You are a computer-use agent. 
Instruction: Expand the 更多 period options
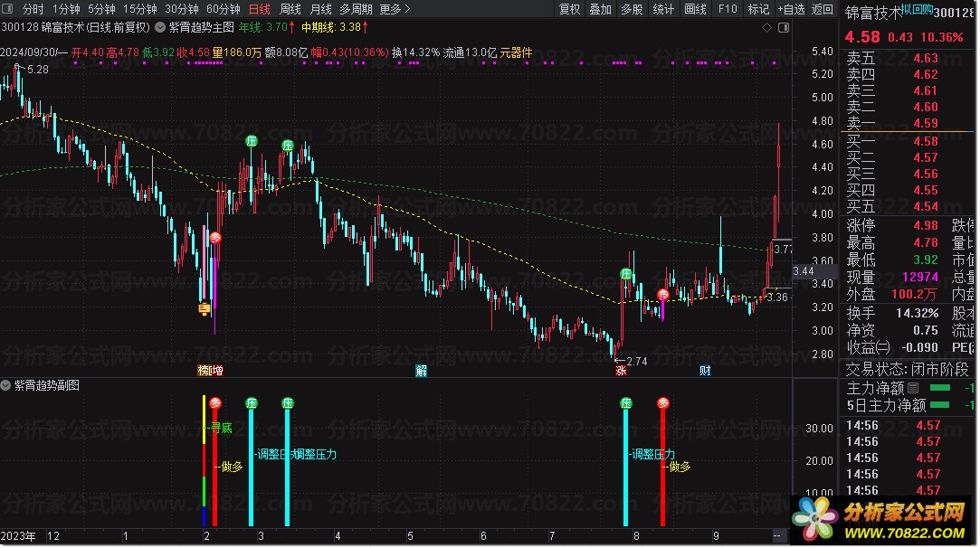click(x=395, y=9)
